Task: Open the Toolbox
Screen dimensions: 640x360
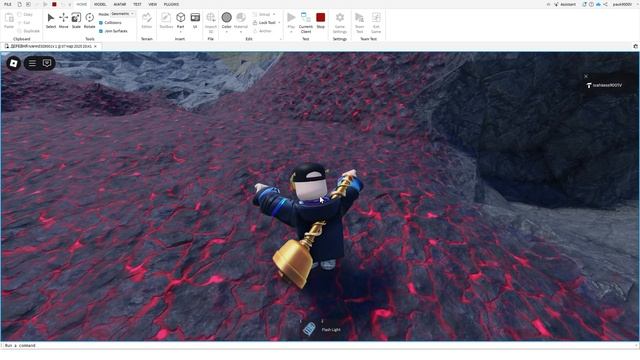Action: click(166, 20)
